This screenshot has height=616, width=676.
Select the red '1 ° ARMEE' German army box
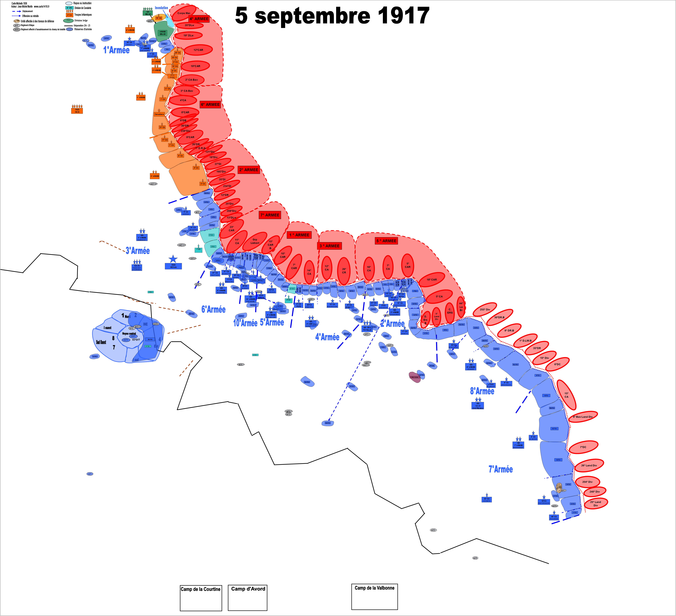[299, 235]
